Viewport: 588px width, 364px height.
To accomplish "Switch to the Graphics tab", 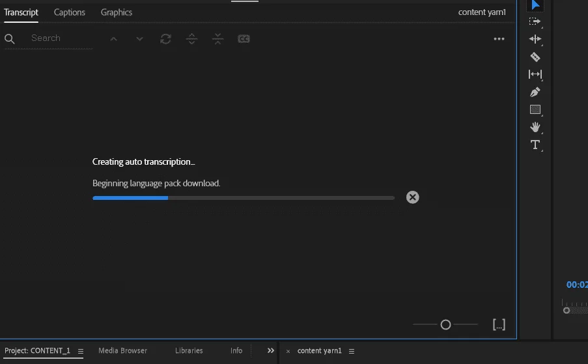I will [x=117, y=12].
